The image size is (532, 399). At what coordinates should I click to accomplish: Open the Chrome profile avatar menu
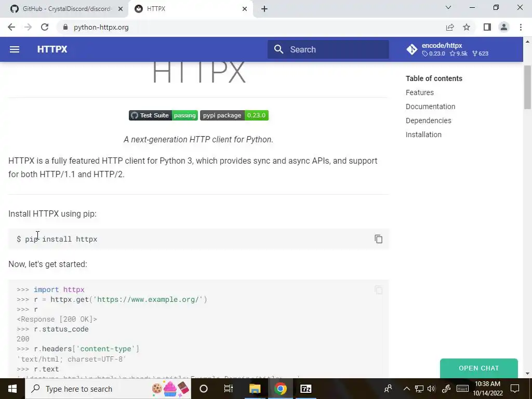(x=504, y=27)
